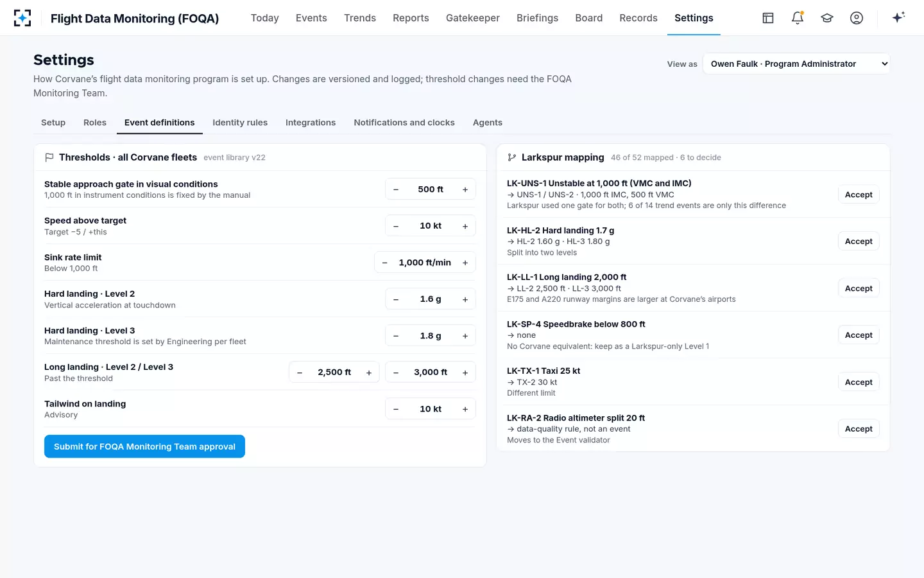Click the Sink rate 1,000 ft/min field
Viewport: 924px width, 578px height.
coord(425,263)
